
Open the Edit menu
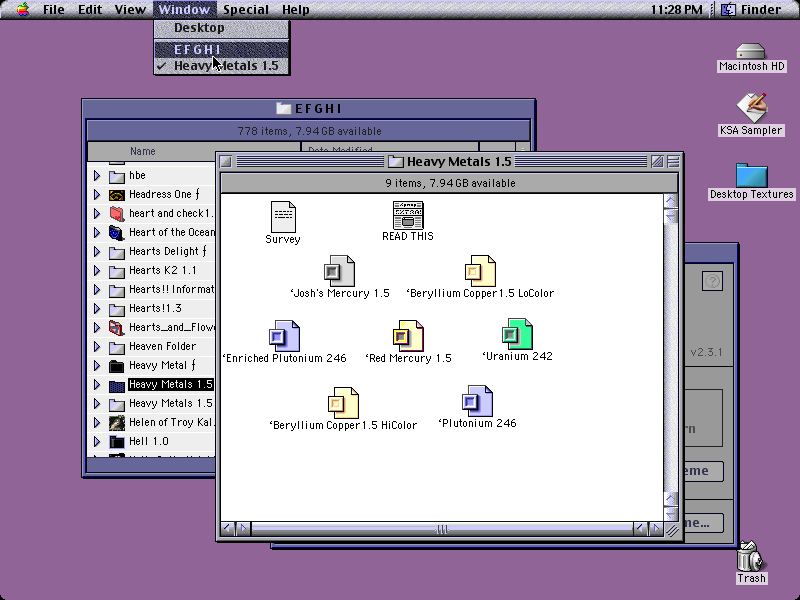click(x=90, y=9)
